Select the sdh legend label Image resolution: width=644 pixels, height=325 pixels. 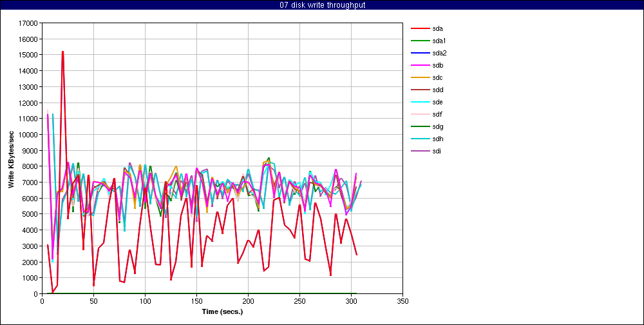(x=438, y=139)
